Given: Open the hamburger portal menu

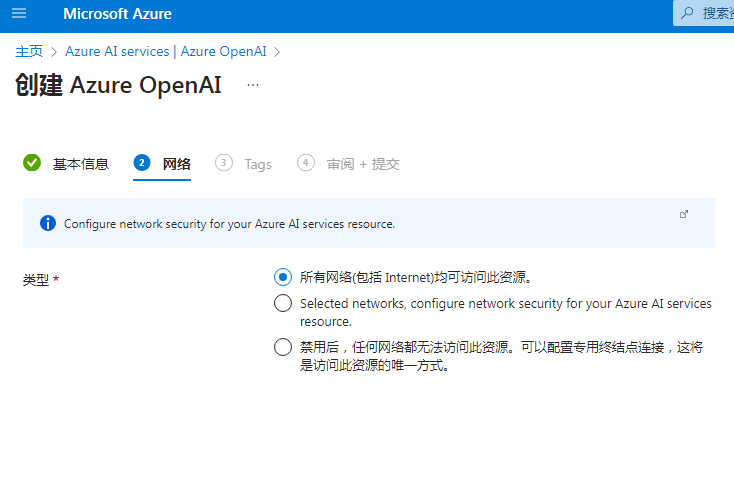Looking at the screenshot, I should pyautogui.click(x=19, y=13).
